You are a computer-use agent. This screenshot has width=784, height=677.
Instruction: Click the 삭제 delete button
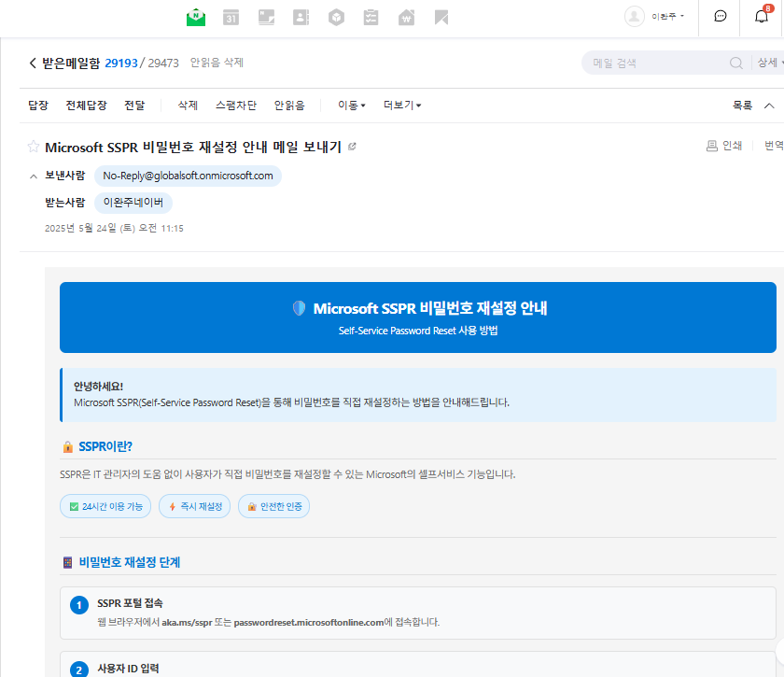[188, 106]
